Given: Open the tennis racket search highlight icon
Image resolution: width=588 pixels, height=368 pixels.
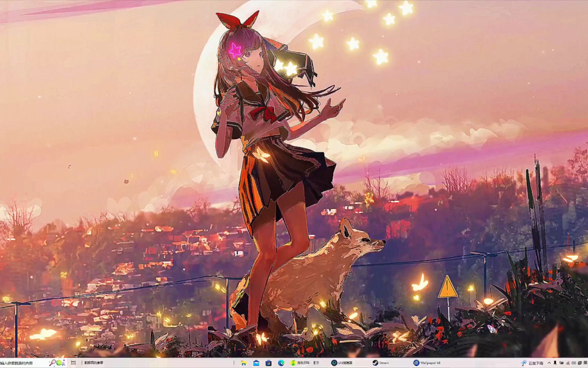Looking at the screenshot, I should pyautogui.click(x=58, y=363).
